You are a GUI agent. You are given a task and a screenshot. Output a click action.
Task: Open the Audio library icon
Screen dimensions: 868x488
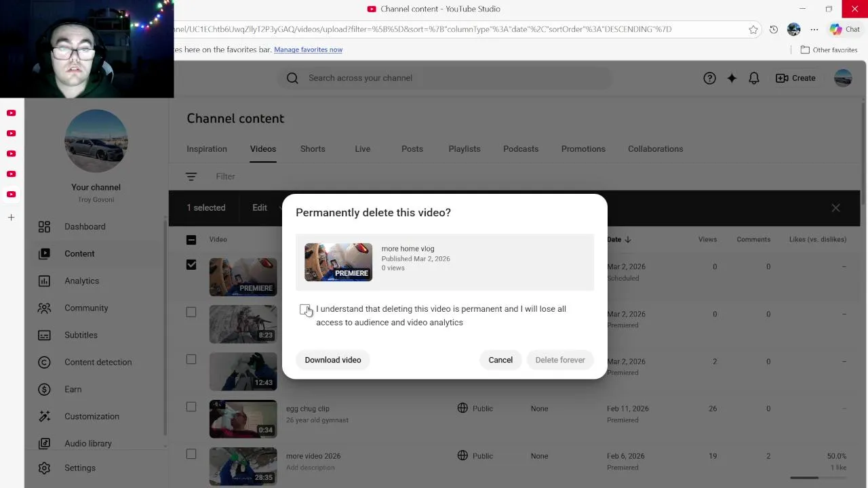point(44,443)
